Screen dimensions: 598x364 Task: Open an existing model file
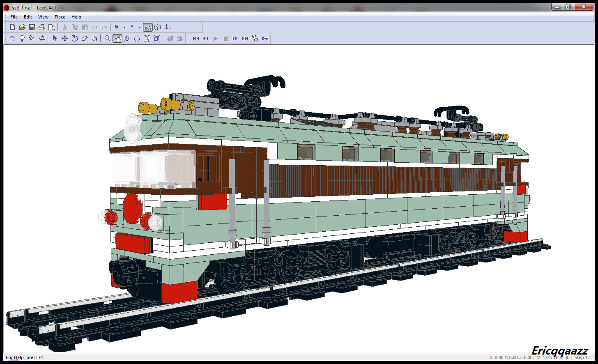click(x=23, y=27)
